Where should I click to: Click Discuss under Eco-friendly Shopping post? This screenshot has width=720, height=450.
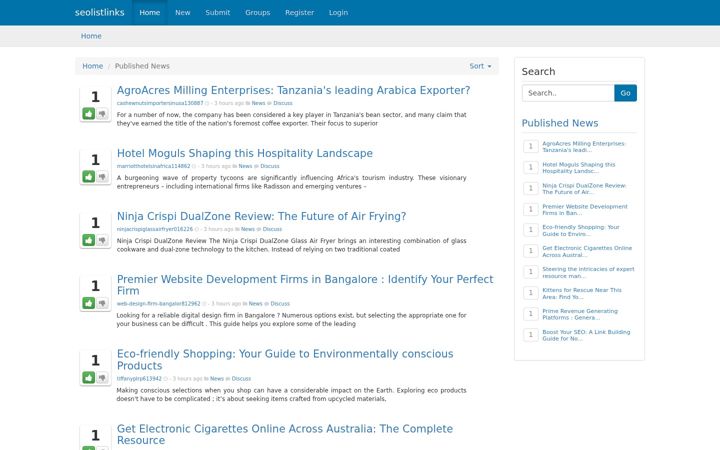[242, 379]
